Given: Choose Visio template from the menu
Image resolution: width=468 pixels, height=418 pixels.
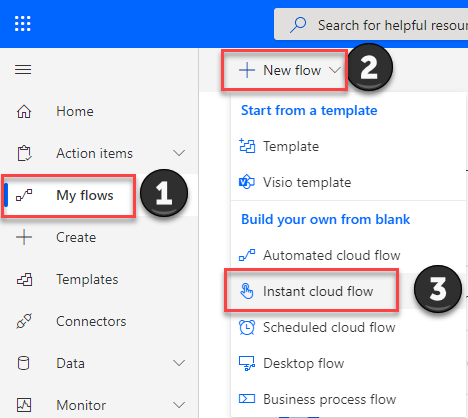Looking at the screenshot, I should [348, 182].
